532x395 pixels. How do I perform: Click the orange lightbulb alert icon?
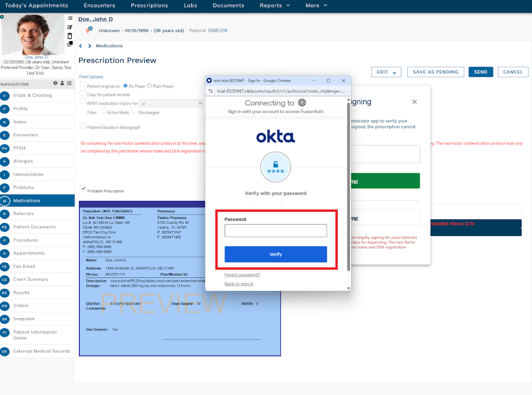click(89, 30)
